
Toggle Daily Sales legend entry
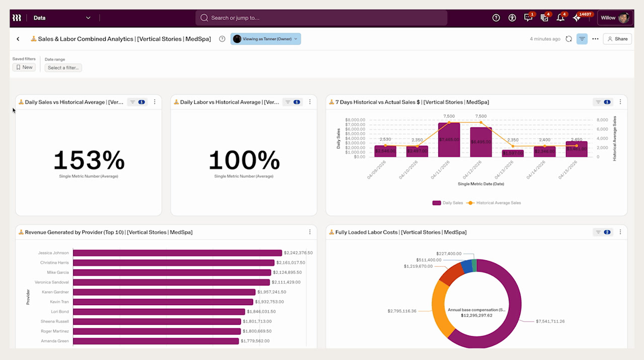(x=448, y=203)
